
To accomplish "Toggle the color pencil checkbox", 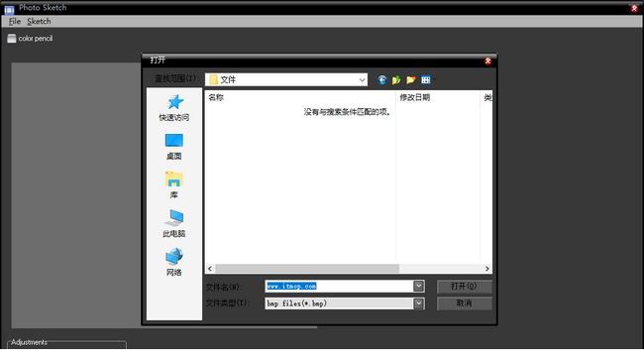I will coord(12,39).
